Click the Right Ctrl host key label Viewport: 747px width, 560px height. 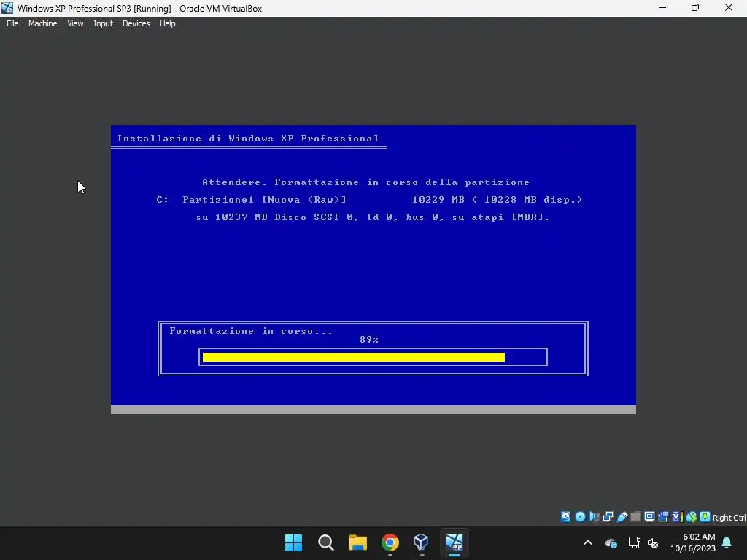[x=729, y=518]
